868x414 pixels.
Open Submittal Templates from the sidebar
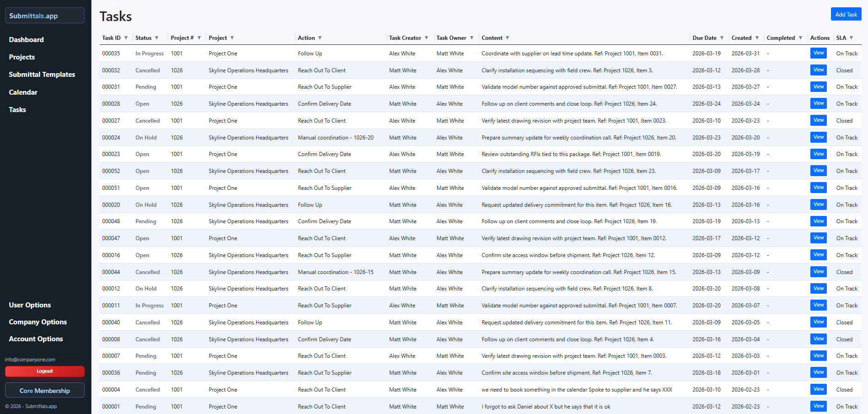(x=42, y=75)
